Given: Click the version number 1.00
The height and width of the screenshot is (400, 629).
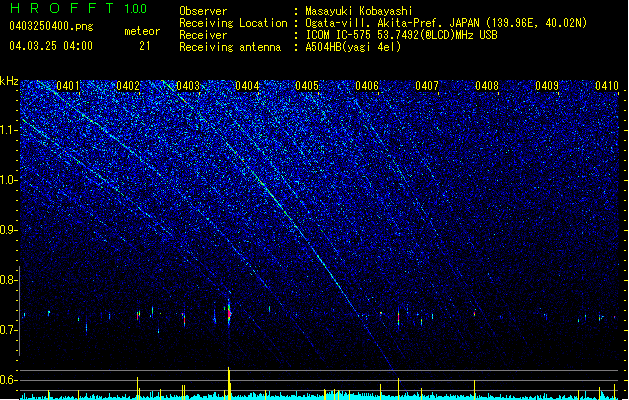Looking at the screenshot, I should pos(136,8).
